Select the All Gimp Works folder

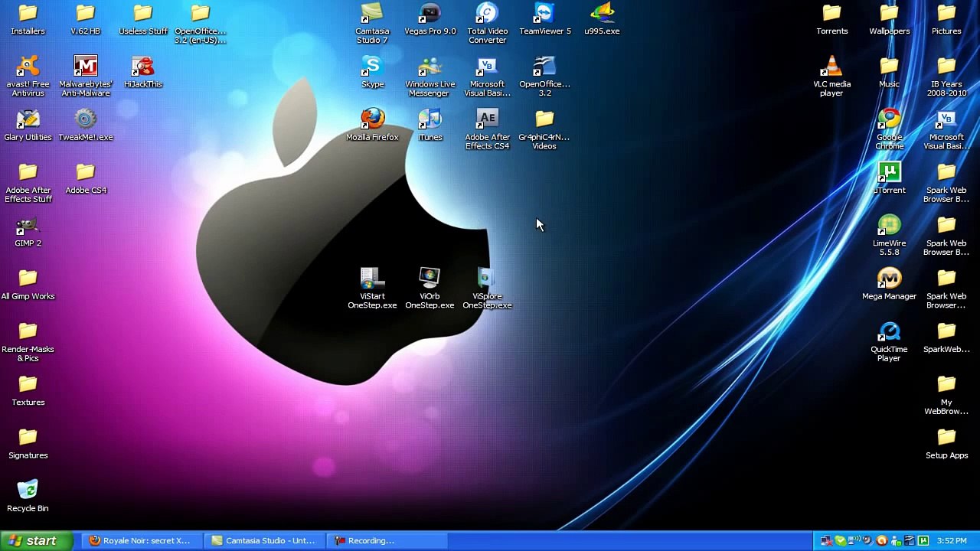pos(28,285)
